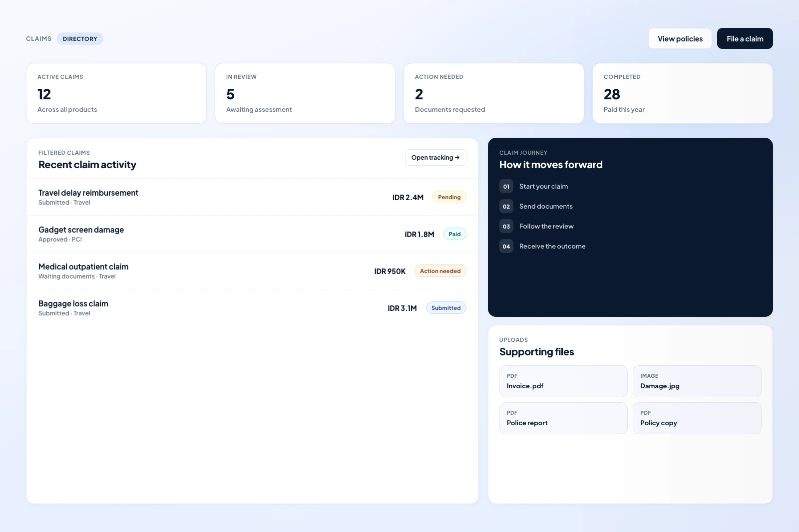Open the Action Needed summary card
Viewport: 799px width, 532px height.
tap(494, 93)
